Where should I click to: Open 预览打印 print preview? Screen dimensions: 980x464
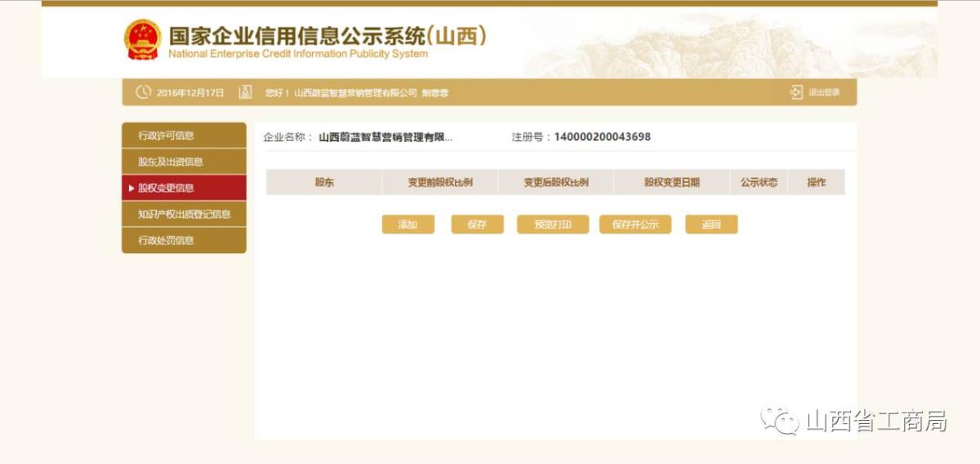[x=553, y=225]
